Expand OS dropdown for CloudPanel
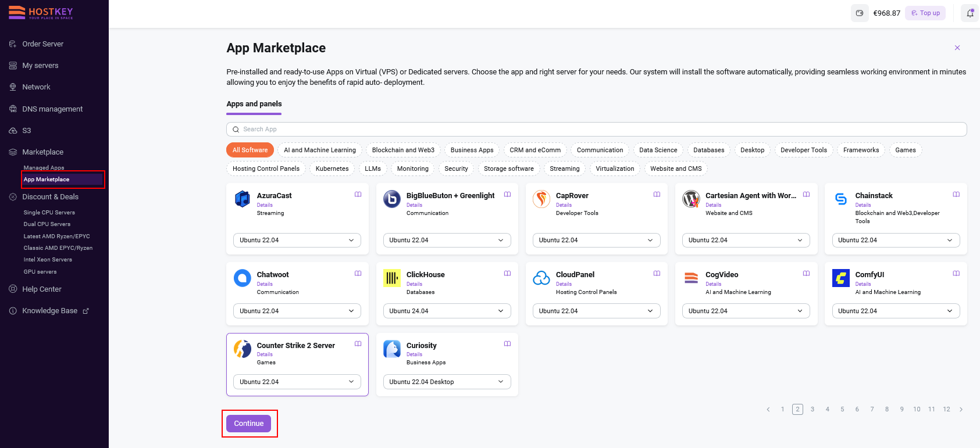 (596, 311)
